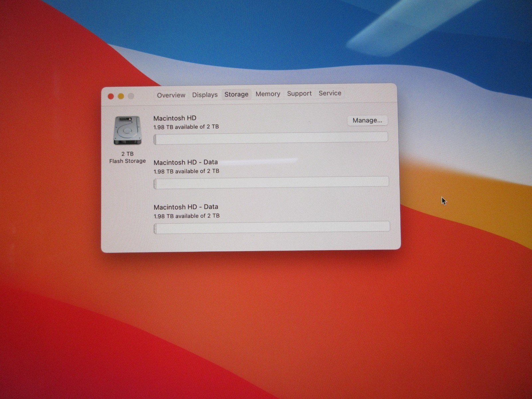
Task: Click the Manage... button
Action: tap(367, 120)
